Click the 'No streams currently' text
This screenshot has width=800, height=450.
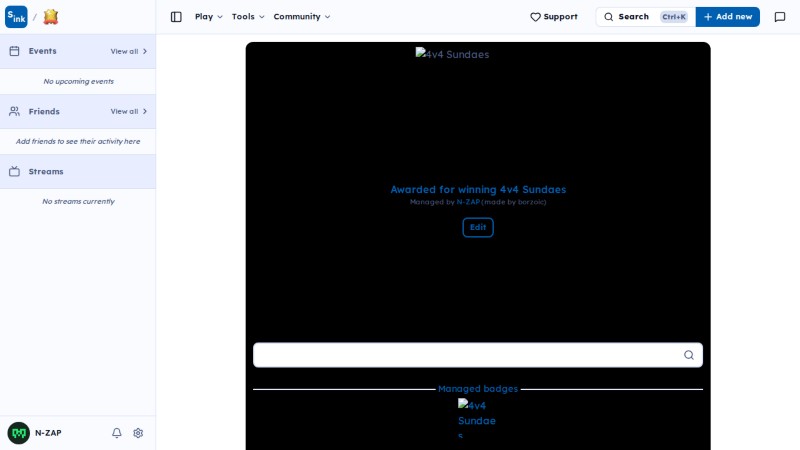[x=79, y=202]
